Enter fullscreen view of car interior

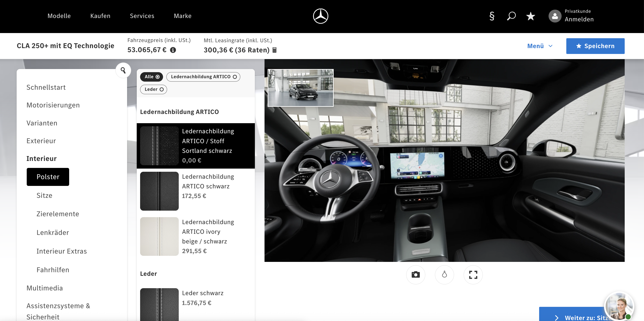coord(473,274)
